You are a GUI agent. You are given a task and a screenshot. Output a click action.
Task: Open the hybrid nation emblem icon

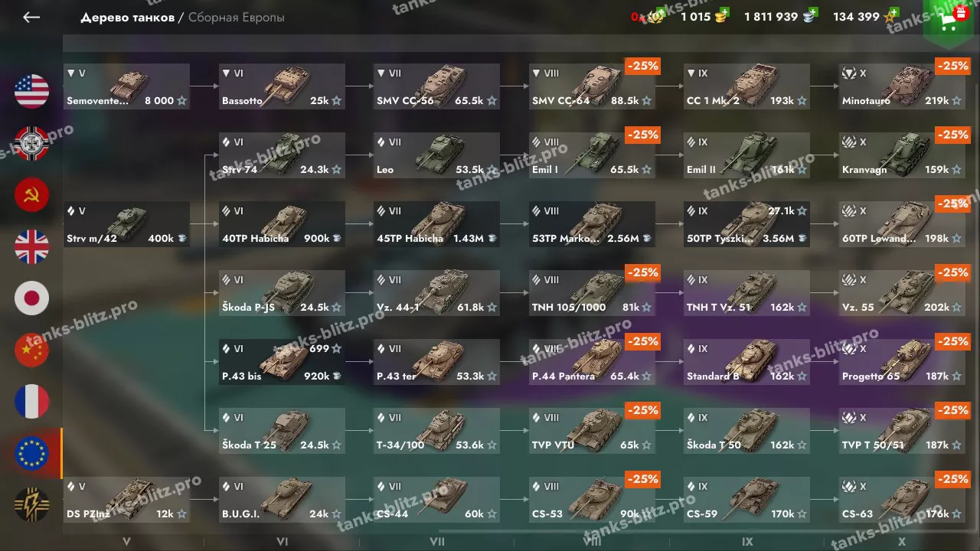tap(31, 505)
